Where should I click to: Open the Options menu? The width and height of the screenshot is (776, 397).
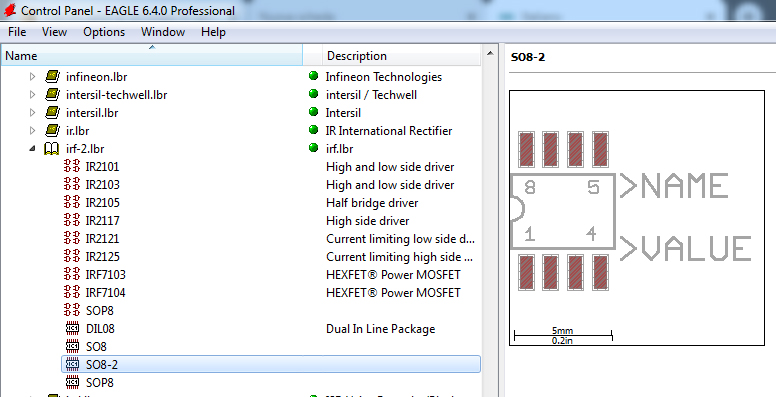click(x=104, y=32)
